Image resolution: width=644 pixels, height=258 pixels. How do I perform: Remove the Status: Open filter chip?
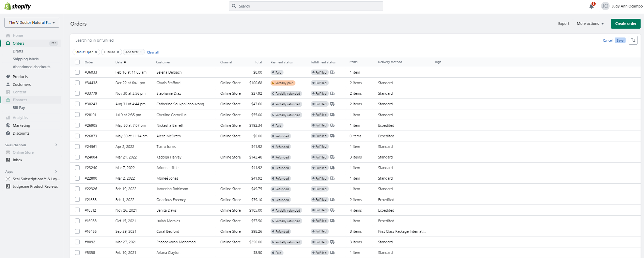(96, 52)
